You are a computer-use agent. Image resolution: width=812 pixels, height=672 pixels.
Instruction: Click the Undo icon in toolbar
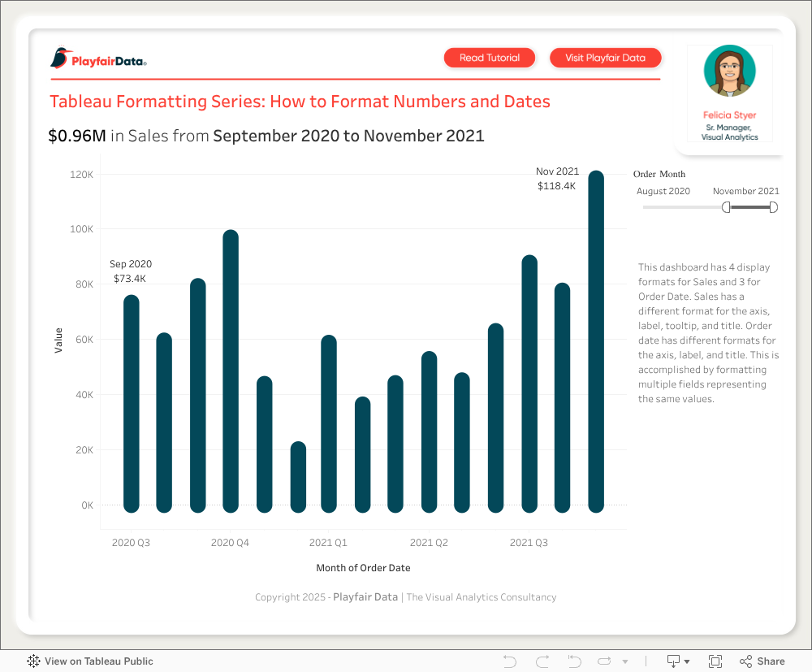[x=510, y=661]
